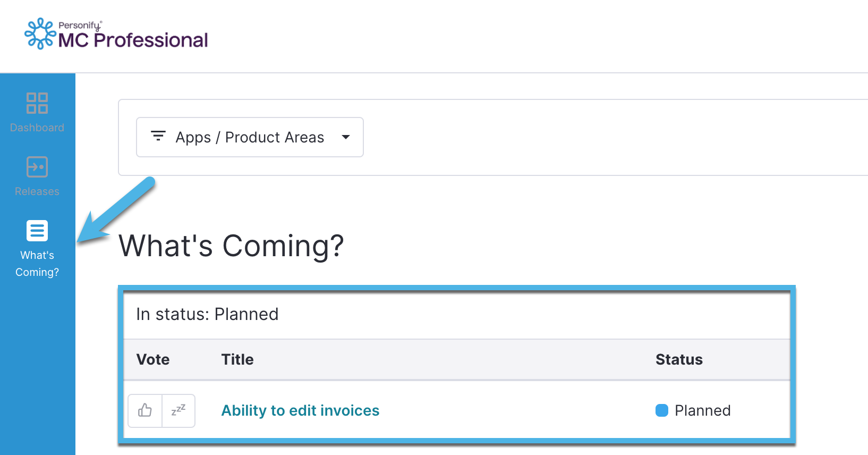Open the Releases arrow-box icon
868x455 pixels.
[x=37, y=167]
